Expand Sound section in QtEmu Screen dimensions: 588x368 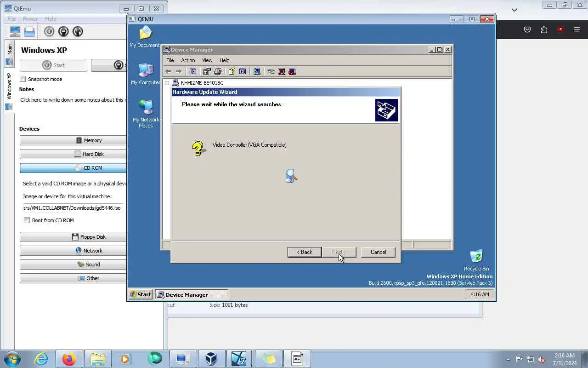coord(73,264)
